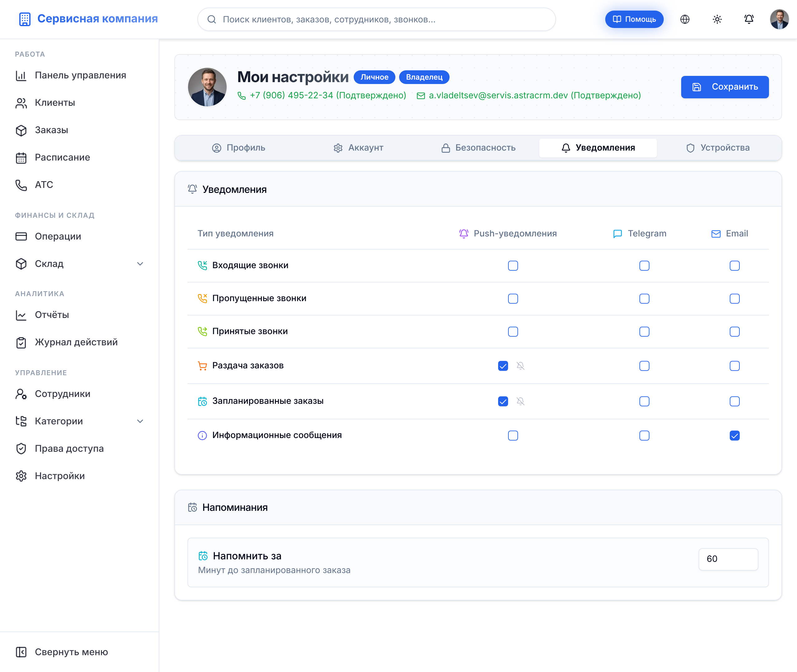Open notifications bell in top bar
The height and width of the screenshot is (672, 797).
[749, 19]
